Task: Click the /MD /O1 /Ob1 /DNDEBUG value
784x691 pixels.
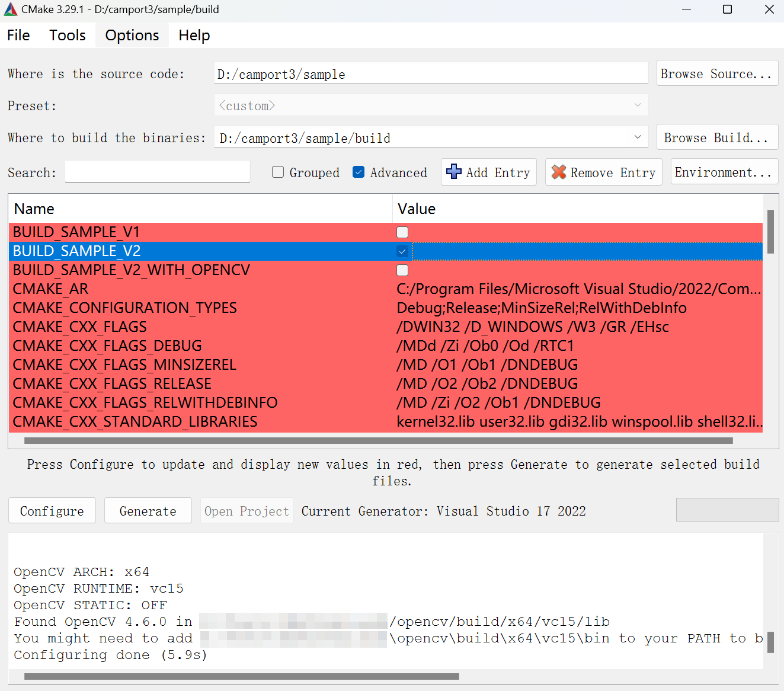Action: 487,365
